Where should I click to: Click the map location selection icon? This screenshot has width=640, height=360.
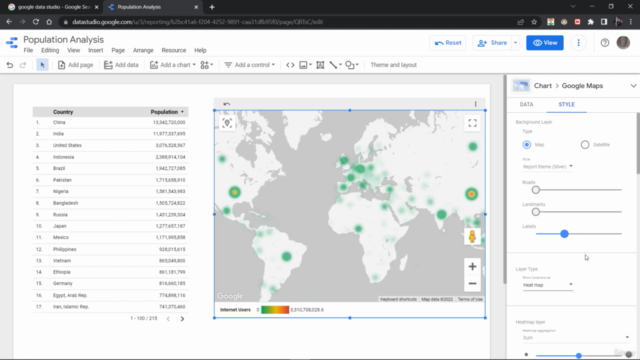(227, 123)
